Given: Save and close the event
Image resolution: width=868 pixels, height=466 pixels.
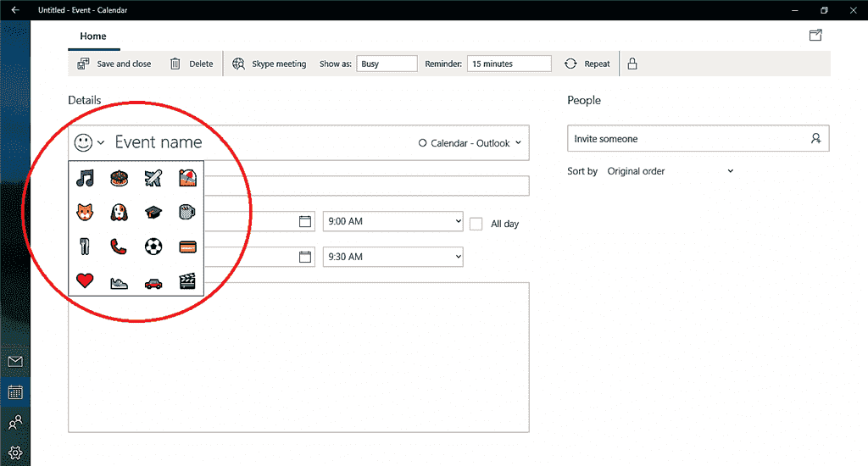Looking at the screenshot, I should click(x=114, y=64).
